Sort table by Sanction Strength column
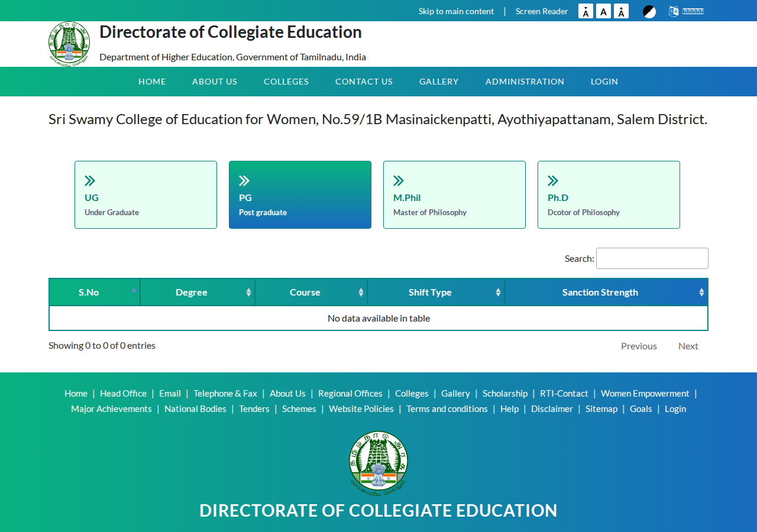The image size is (757, 532). click(x=606, y=292)
